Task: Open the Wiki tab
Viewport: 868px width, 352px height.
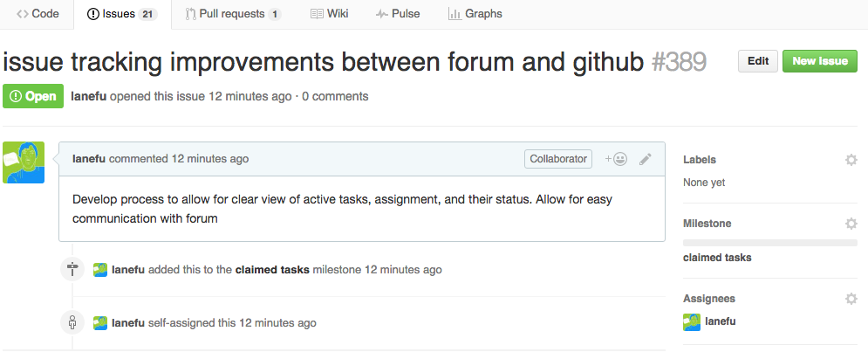Action: (x=330, y=14)
